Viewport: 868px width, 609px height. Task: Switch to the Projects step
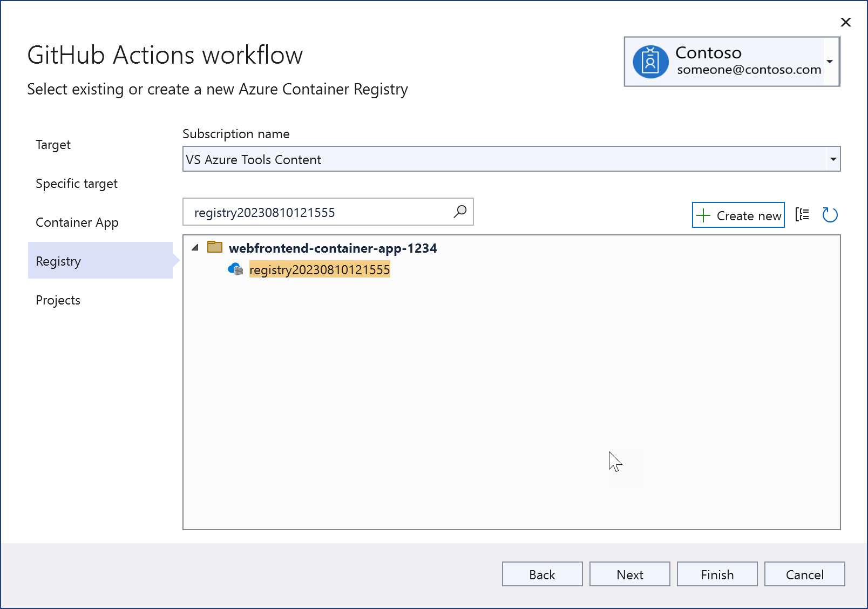(x=58, y=300)
